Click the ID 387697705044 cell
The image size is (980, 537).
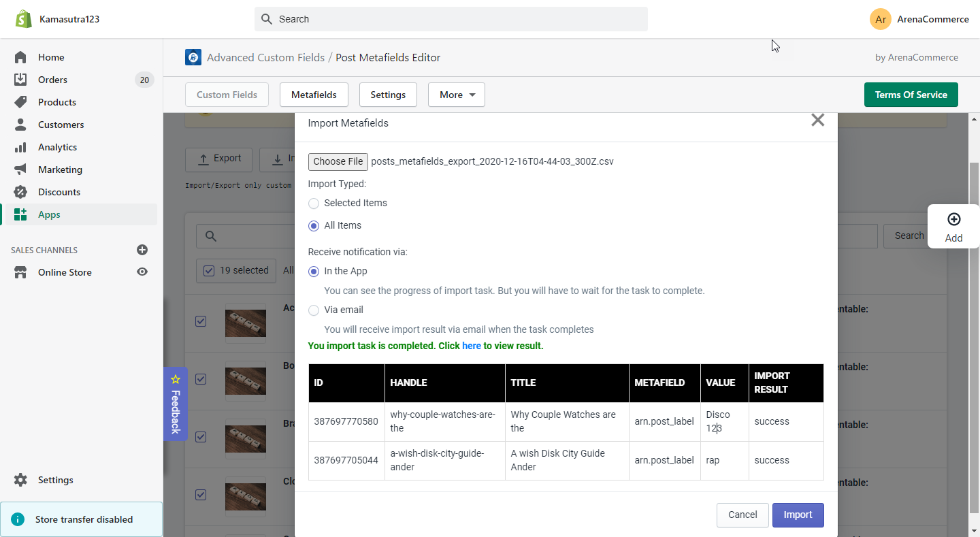click(x=346, y=460)
